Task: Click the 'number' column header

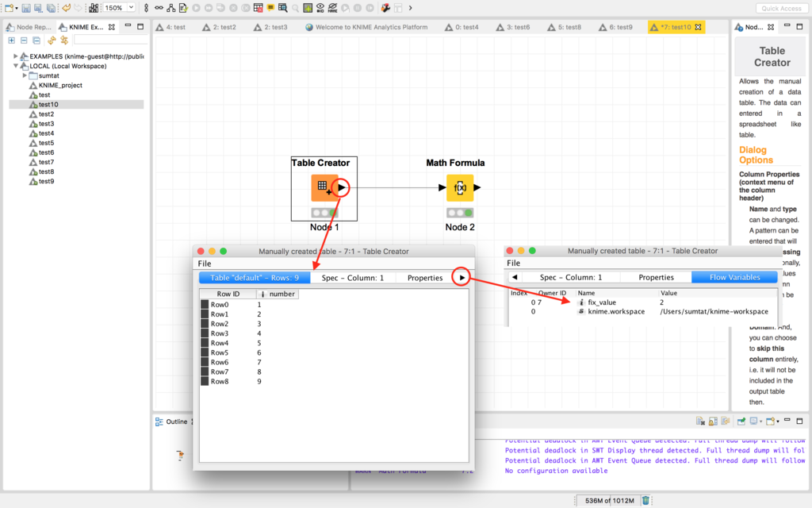Action: [278, 294]
